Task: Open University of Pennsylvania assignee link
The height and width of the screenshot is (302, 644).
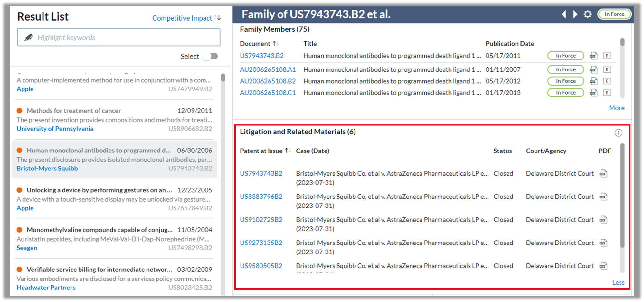Action: click(55, 129)
